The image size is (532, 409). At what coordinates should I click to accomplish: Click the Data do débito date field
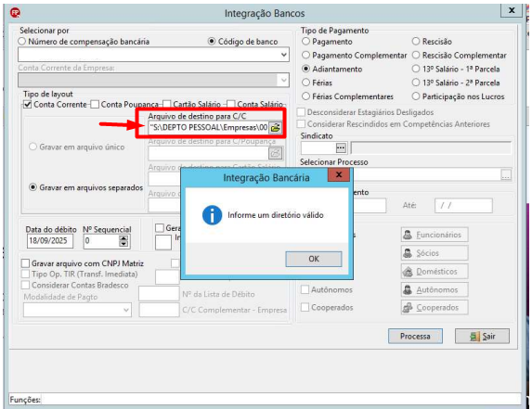coord(50,241)
